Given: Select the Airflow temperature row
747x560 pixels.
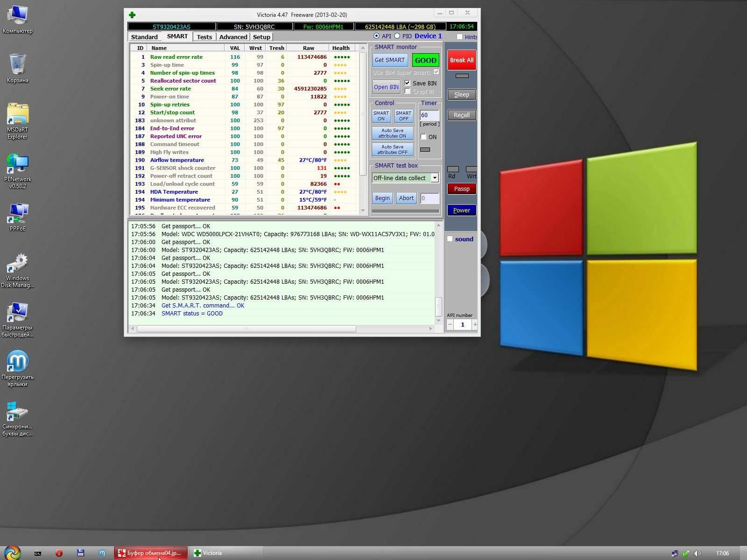Looking at the screenshot, I should pyautogui.click(x=244, y=160).
